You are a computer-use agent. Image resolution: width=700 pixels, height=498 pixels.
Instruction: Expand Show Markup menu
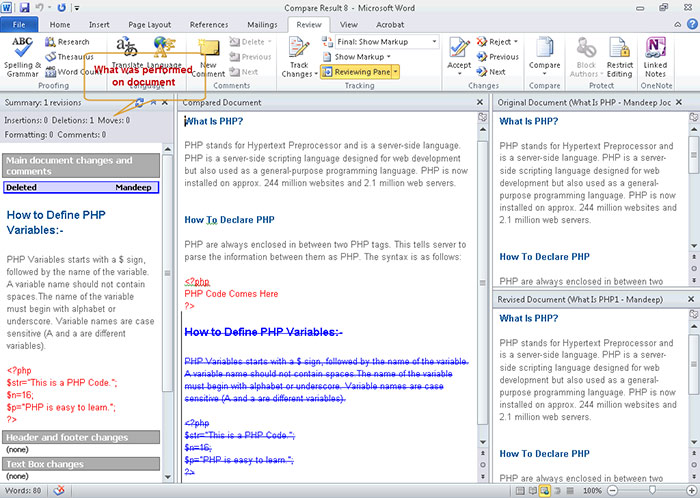point(356,57)
